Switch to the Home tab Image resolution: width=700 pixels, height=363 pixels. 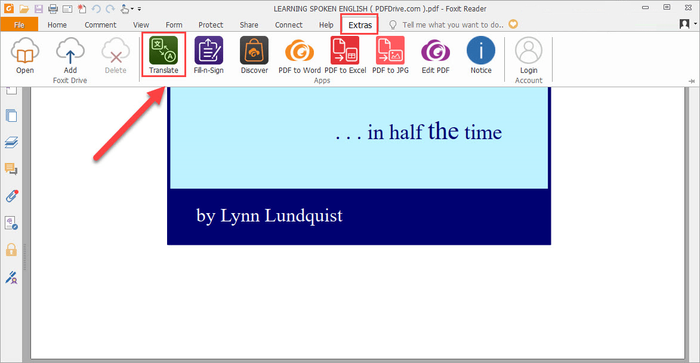tap(57, 25)
